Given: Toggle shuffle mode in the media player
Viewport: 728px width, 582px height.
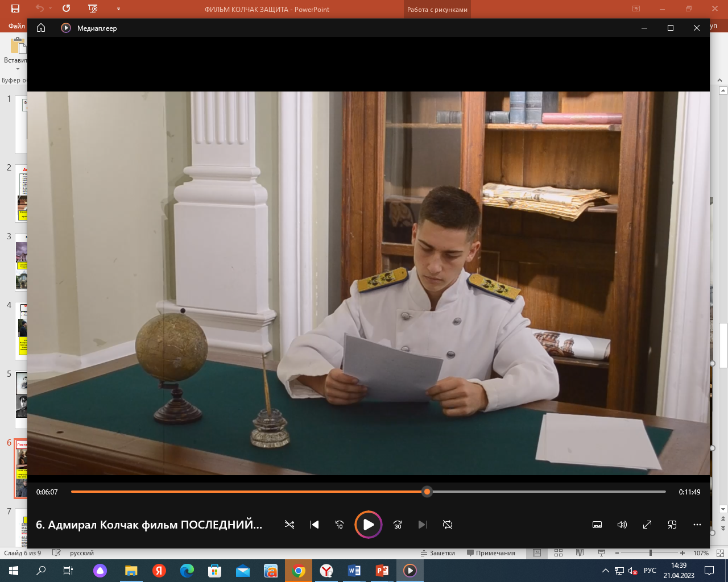Looking at the screenshot, I should click(289, 525).
